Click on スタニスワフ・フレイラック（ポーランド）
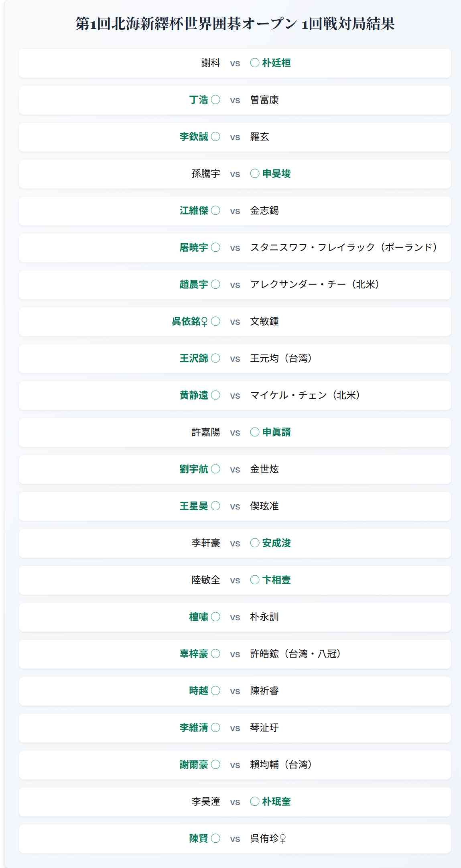Image resolution: width=461 pixels, height=868 pixels. click(x=344, y=247)
